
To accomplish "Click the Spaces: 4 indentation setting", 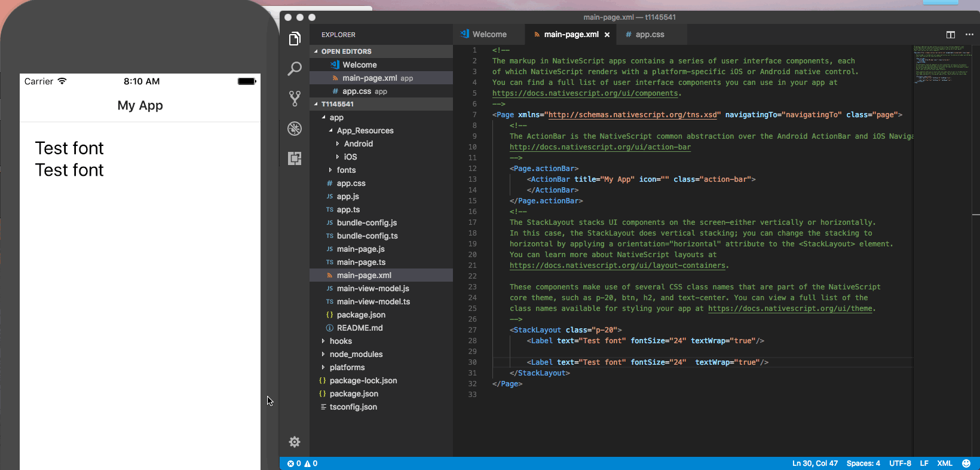I will point(863,463).
